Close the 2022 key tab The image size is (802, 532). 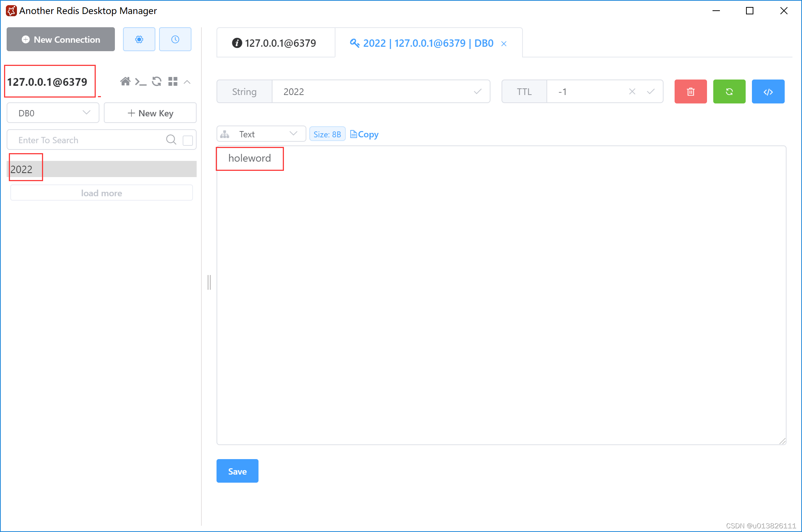tap(504, 44)
